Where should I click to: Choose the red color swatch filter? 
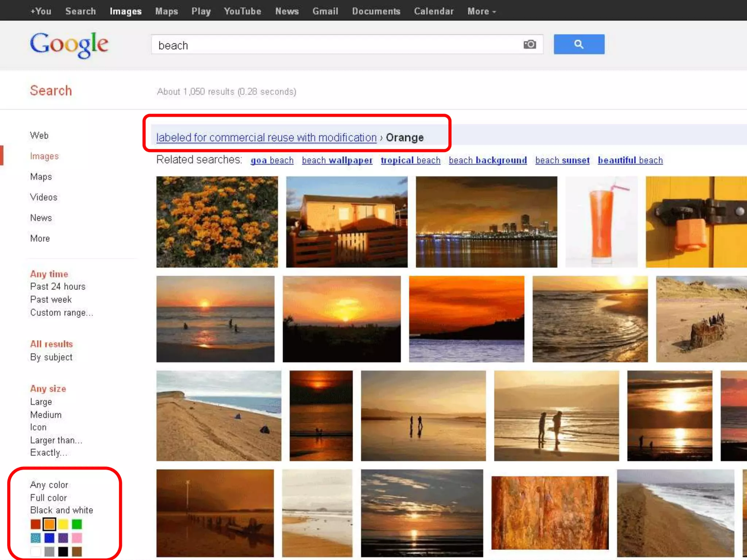(x=36, y=524)
